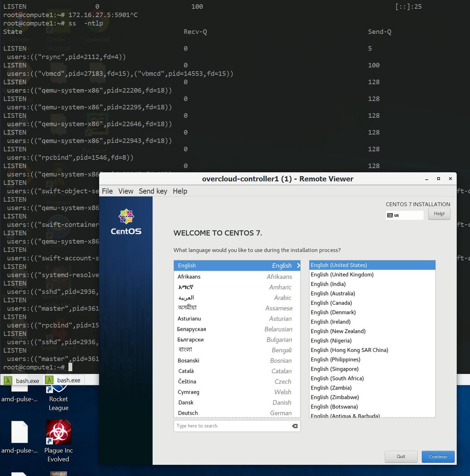The image size is (470, 476).
Task: Select Afrikaans in the language list
Action: point(237,276)
